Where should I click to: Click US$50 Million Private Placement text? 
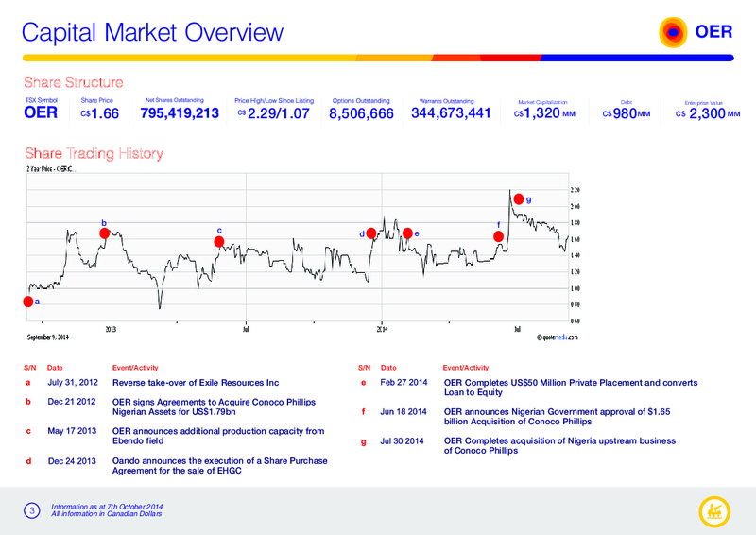point(571,388)
